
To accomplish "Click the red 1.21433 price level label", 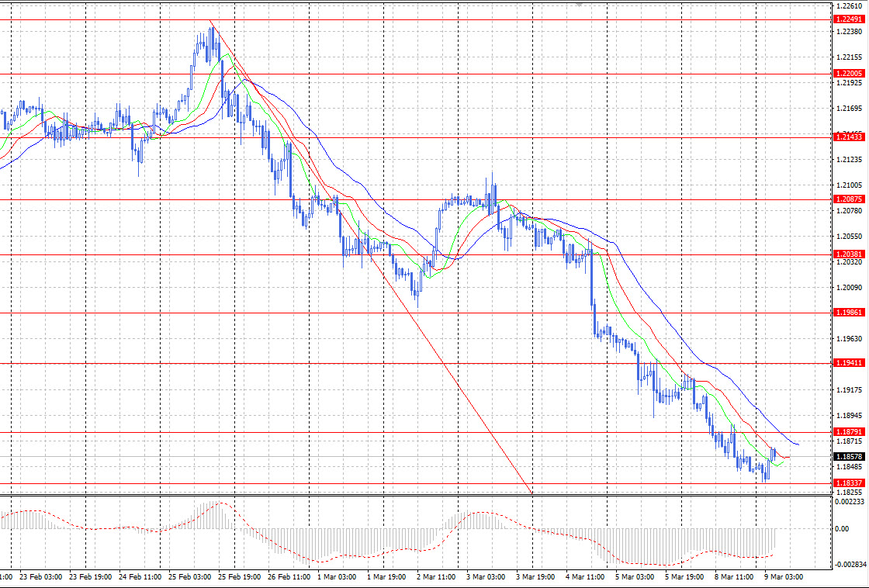I will pyautogui.click(x=849, y=137).
